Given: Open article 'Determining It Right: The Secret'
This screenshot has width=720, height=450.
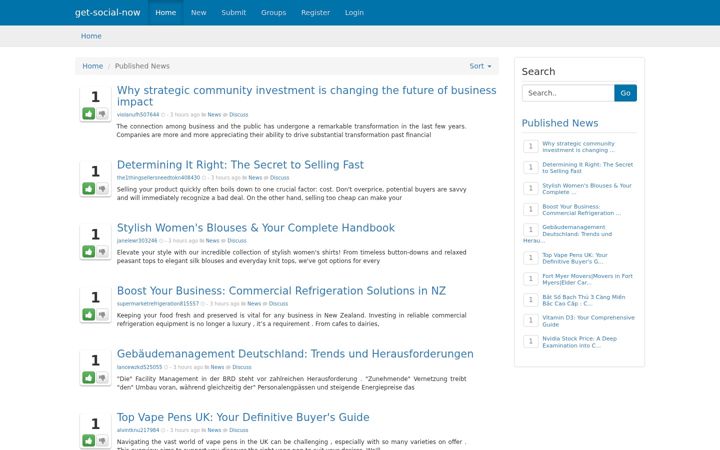Looking at the screenshot, I should (x=240, y=164).
